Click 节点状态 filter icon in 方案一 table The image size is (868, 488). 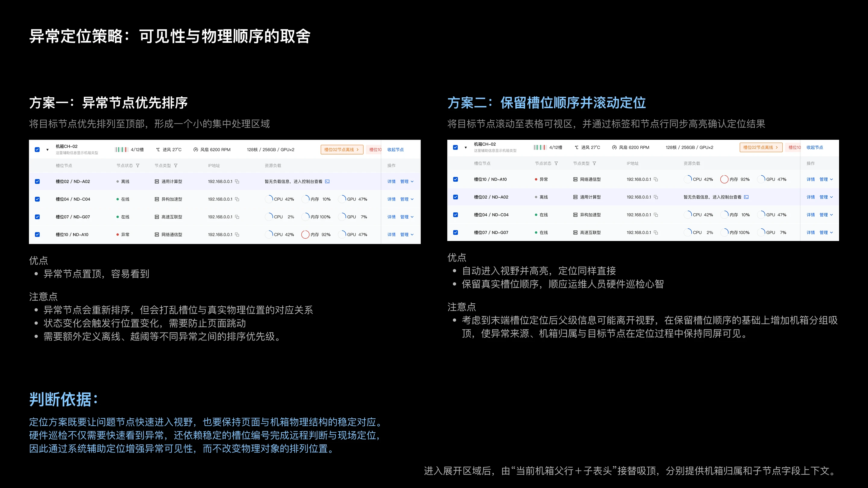[x=137, y=166]
